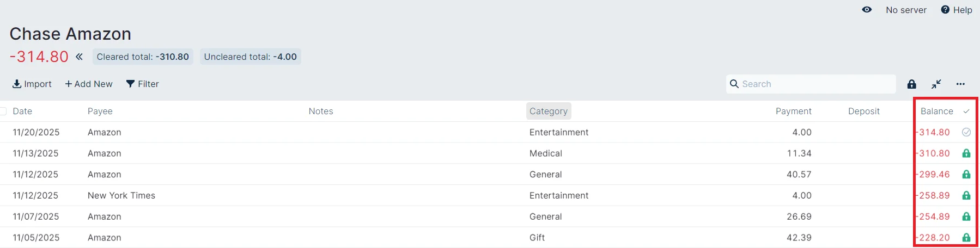This screenshot has width=980, height=248.
Task: Click the lock icon on 11/07/2025 row
Action: point(966,216)
